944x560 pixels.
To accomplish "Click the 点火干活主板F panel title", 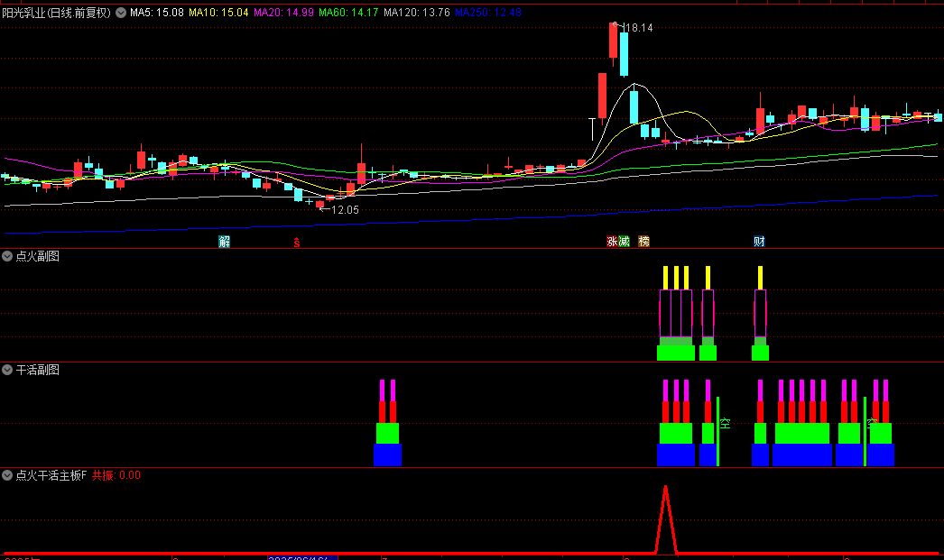I will pos(51,475).
